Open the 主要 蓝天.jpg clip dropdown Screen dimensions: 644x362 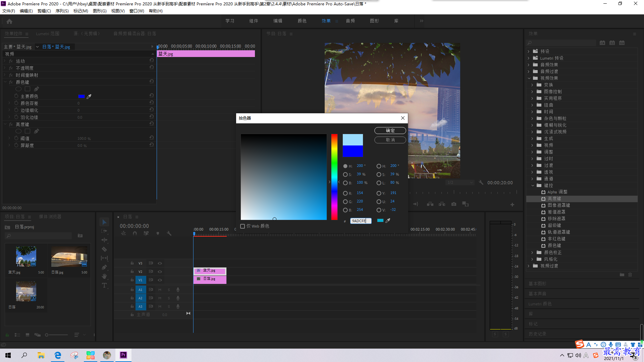tap(37, 47)
